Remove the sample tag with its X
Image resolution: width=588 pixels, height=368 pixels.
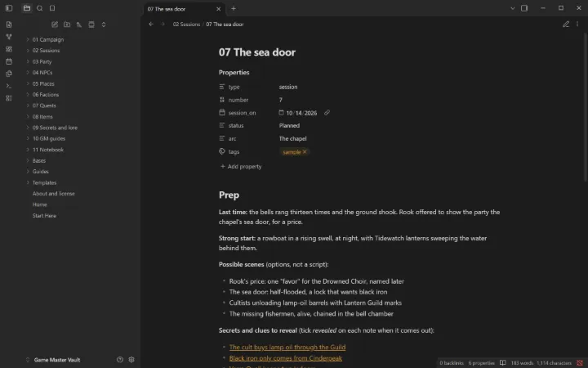pos(305,152)
